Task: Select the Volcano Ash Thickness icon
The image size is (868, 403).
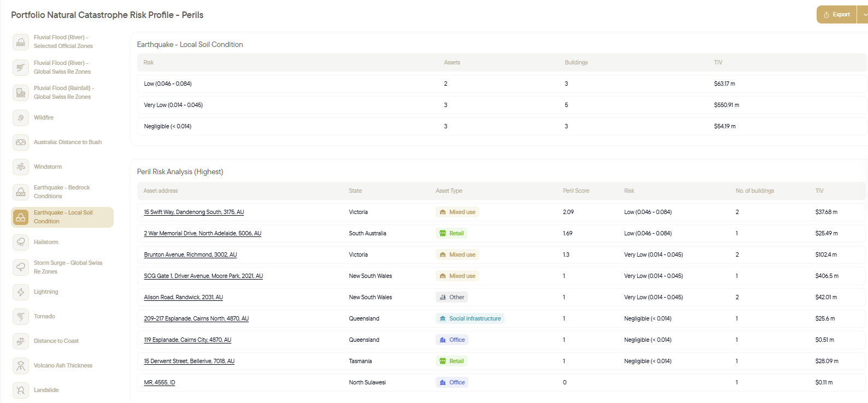Action: click(x=21, y=365)
